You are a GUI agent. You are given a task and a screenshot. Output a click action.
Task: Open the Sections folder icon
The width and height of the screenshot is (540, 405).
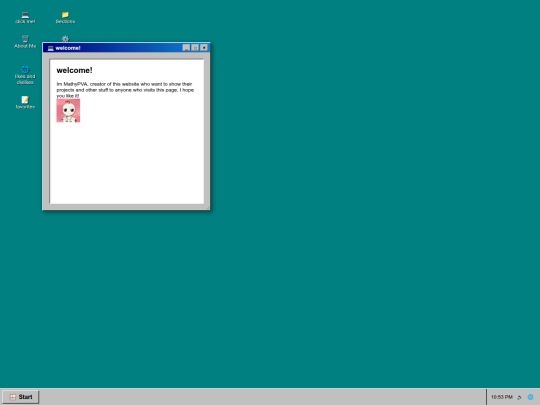point(65,18)
